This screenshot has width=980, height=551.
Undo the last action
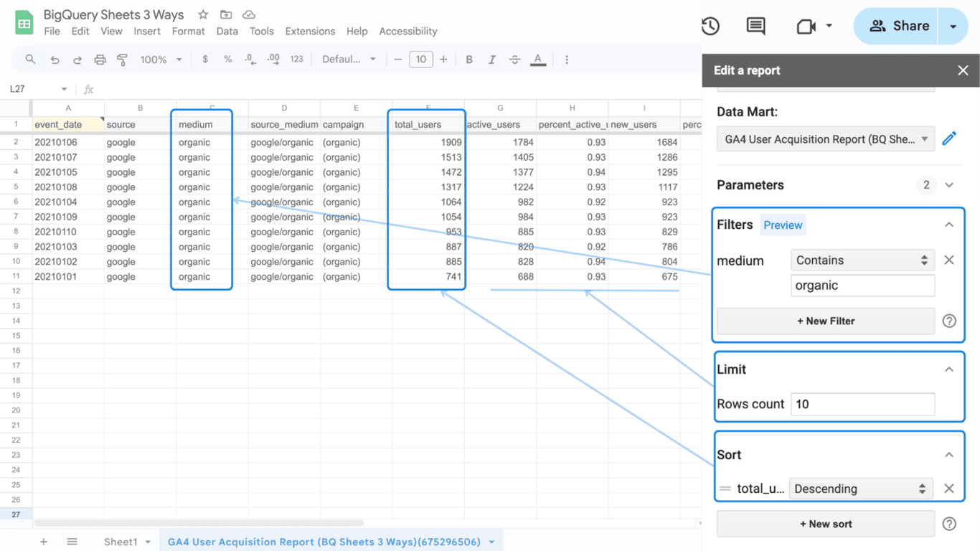tap(55, 60)
